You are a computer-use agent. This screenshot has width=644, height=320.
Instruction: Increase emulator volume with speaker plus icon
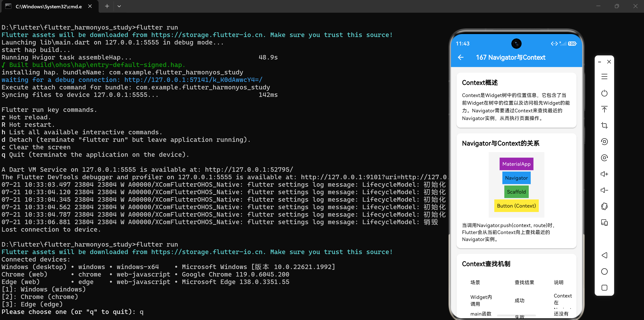(x=604, y=174)
